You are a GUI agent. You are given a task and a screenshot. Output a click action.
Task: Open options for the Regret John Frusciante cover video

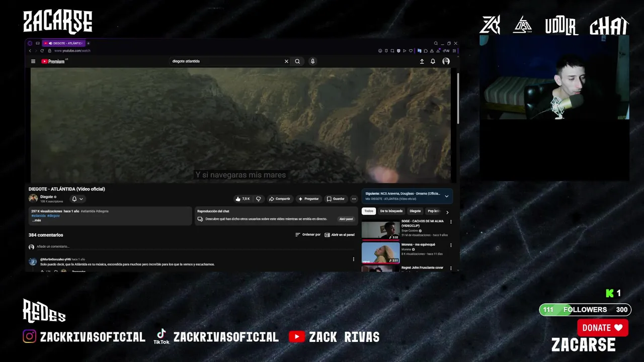coord(451,268)
